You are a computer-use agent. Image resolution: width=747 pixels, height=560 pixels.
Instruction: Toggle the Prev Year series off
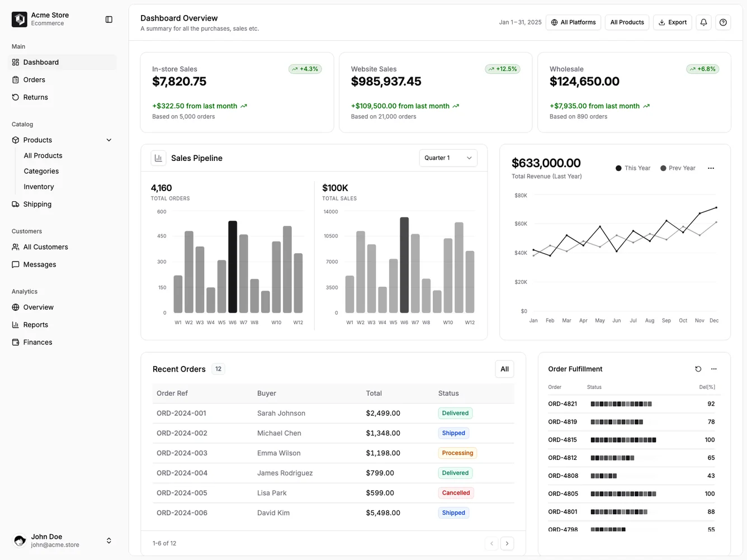pos(678,168)
